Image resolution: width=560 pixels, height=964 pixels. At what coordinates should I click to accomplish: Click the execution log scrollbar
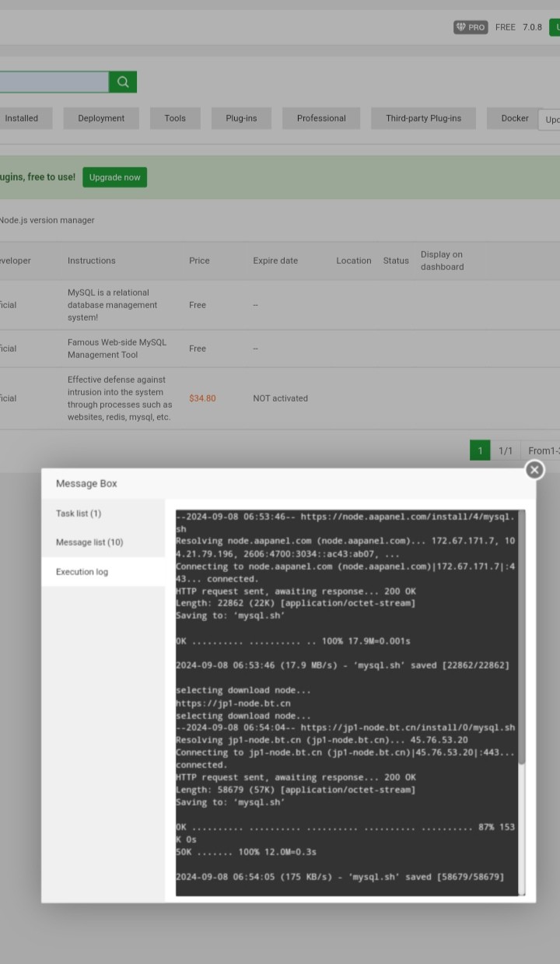[522, 638]
